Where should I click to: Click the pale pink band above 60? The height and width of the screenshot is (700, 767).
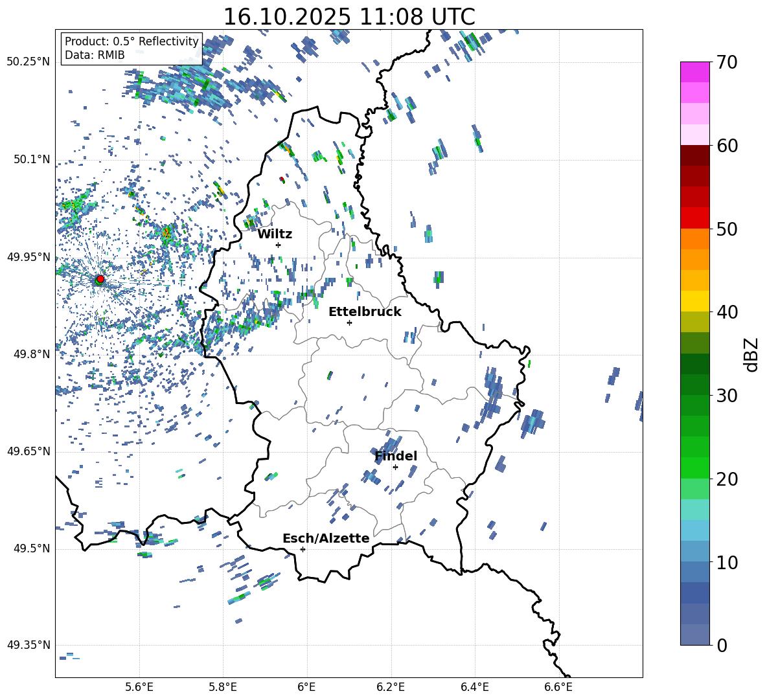click(695, 134)
